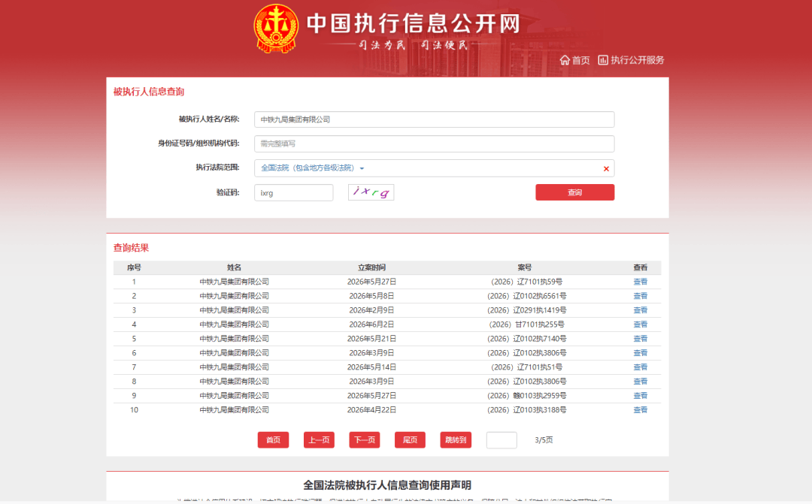Click the 姓名 column header
This screenshot has width=812, height=504.
pyautogui.click(x=234, y=267)
